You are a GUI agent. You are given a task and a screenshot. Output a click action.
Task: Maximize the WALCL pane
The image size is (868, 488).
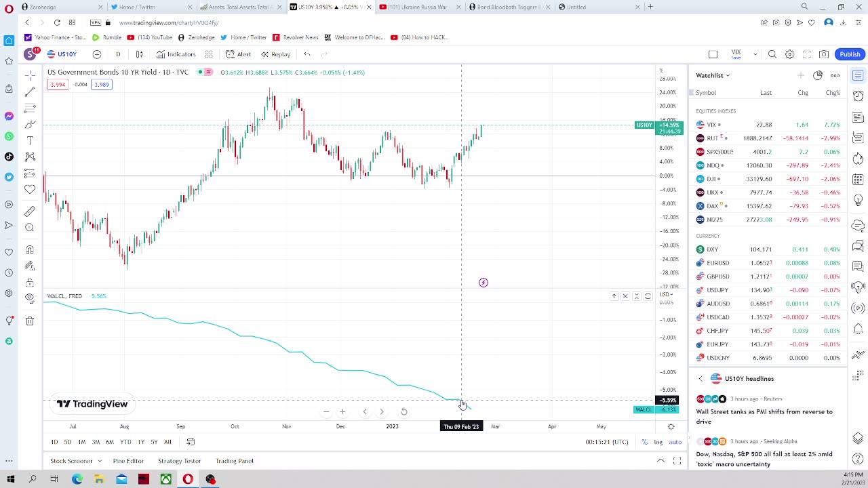[x=648, y=296]
